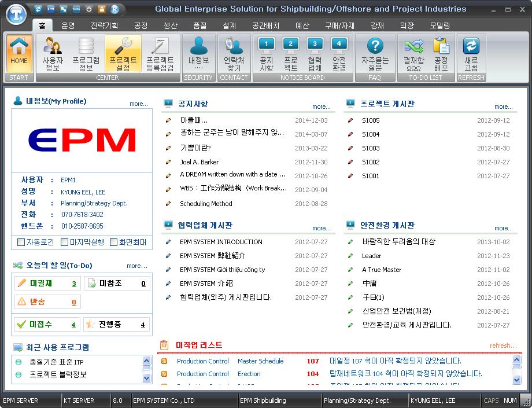Image resolution: width=532 pixels, height=408 pixels.
Task: Switch to 모델링 tab
Action: 439,25
